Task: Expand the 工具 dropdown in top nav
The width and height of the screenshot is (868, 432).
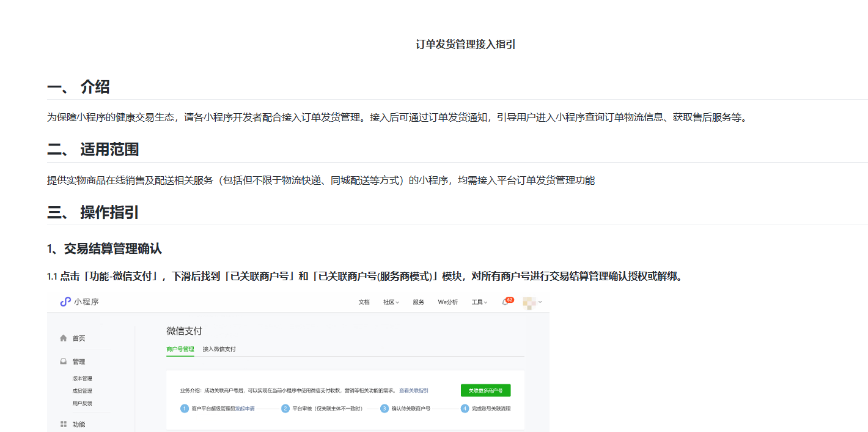Action: [x=479, y=302]
